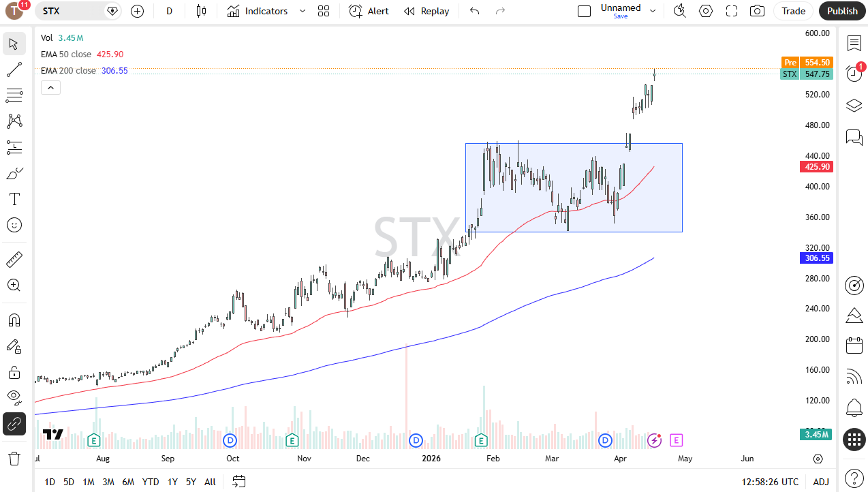This screenshot has width=868, height=492.
Task: Open the economic calendar panel
Action: click(x=854, y=346)
